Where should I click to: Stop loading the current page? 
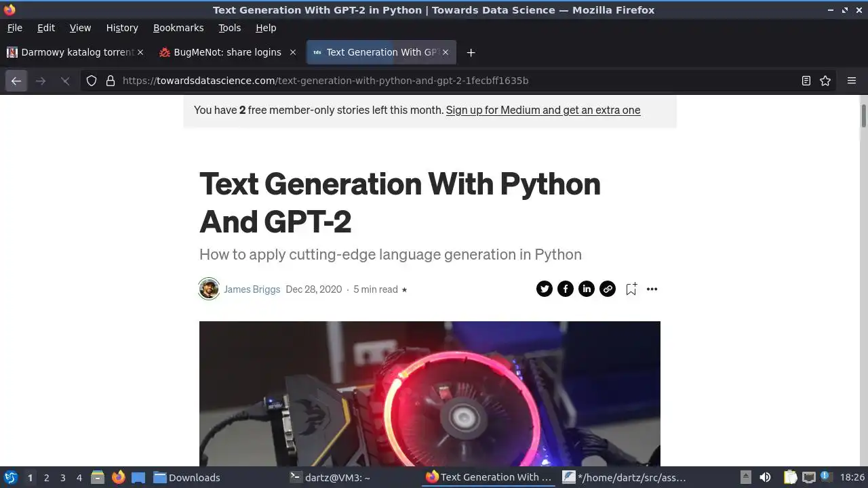[65, 81]
